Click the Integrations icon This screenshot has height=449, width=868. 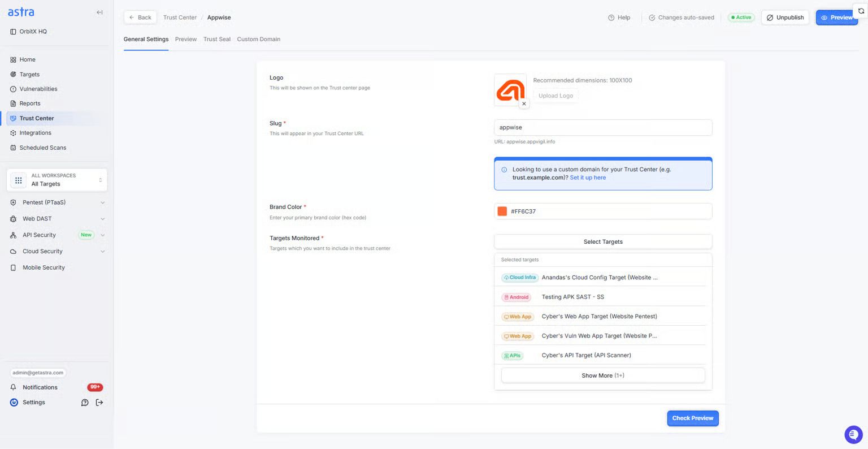point(13,133)
